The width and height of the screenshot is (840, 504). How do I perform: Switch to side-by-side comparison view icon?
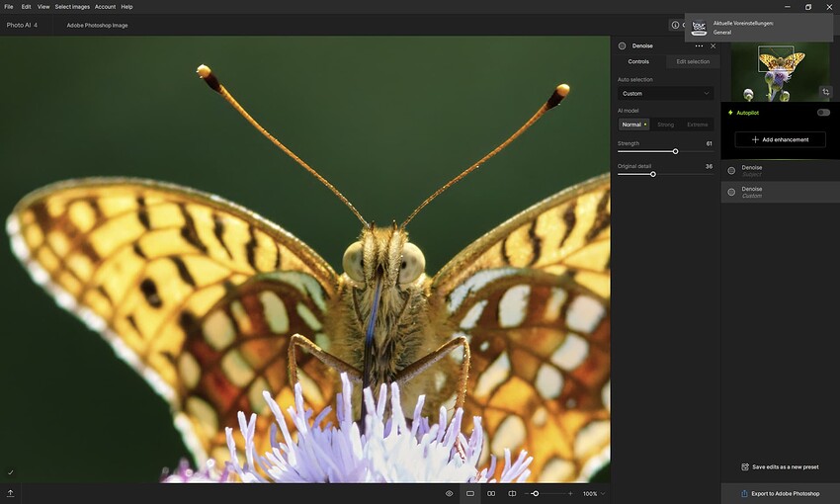click(491, 493)
